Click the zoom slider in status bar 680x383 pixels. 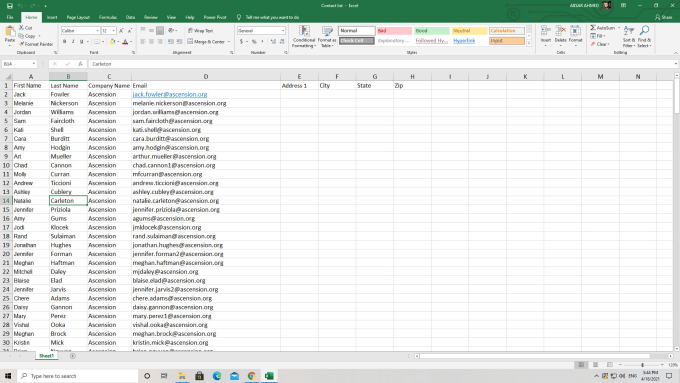pyautogui.click(x=642, y=365)
